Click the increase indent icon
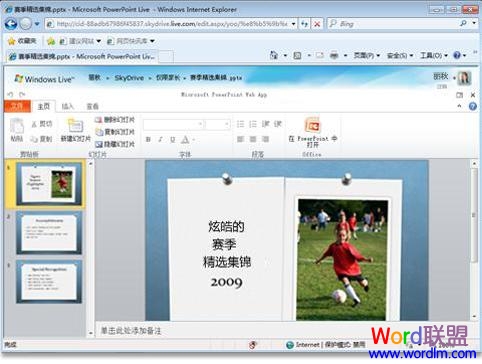482x364 pixels. 278,124
